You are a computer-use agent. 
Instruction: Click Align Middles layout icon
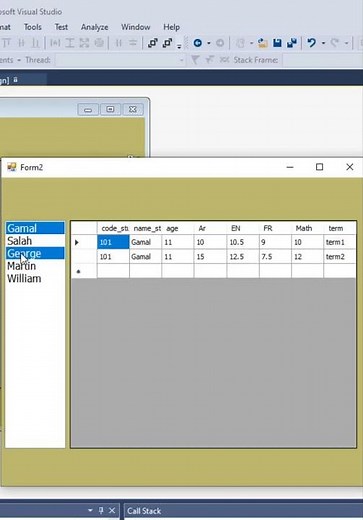coord(21,43)
